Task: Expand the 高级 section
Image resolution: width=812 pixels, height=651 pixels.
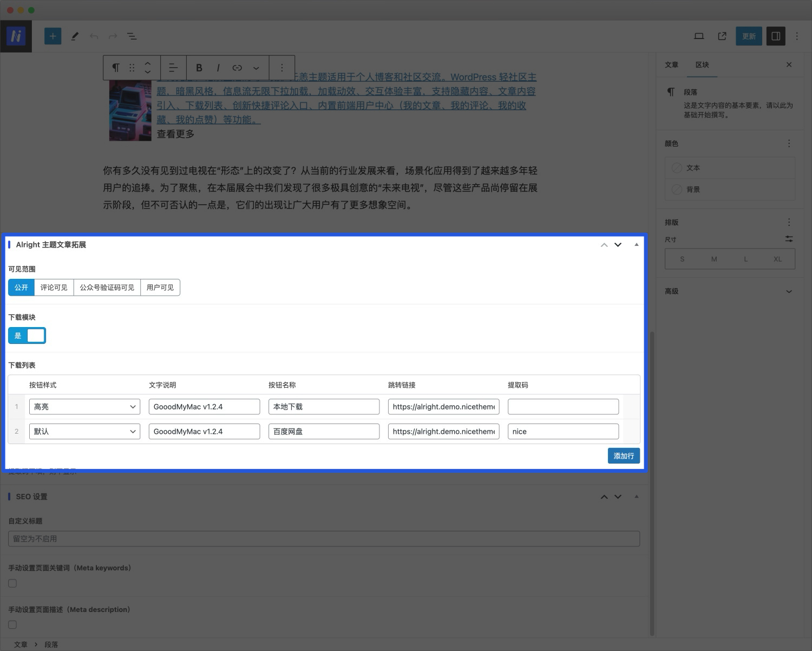Action: [730, 291]
